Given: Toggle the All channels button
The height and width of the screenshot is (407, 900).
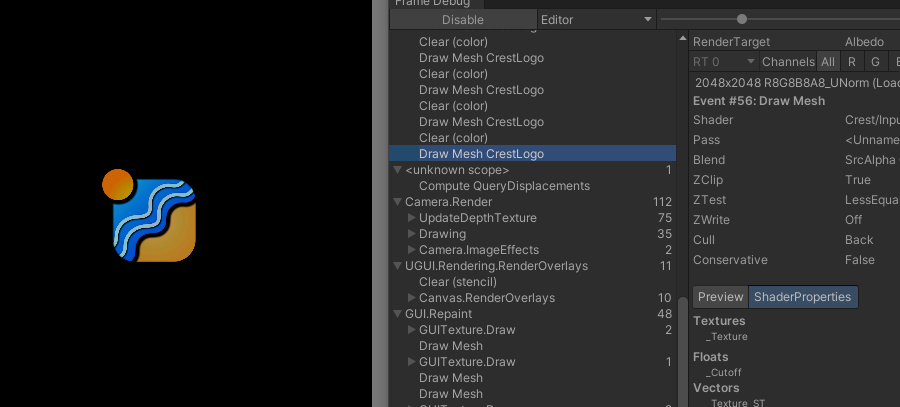Looking at the screenshot, I should tap(828, 62).
